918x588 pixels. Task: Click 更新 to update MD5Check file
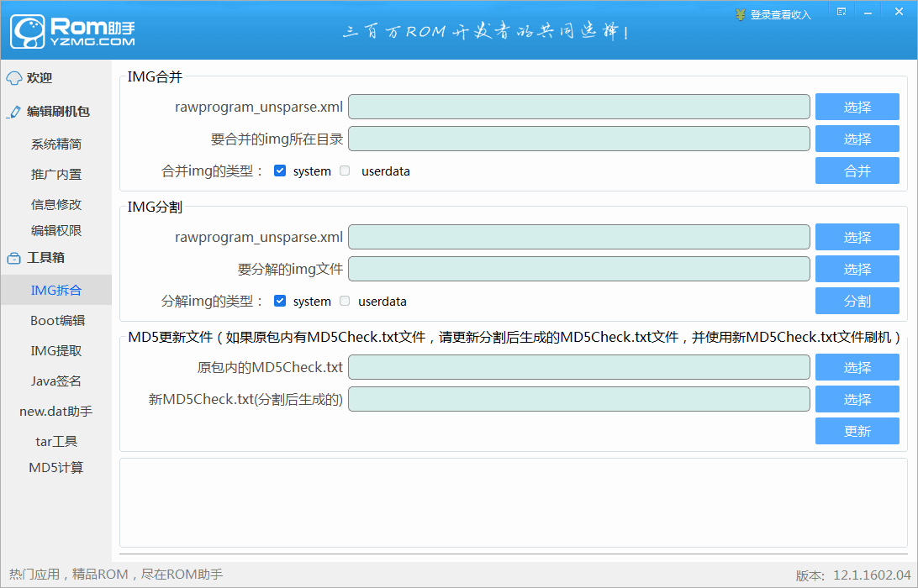(857, 431)
